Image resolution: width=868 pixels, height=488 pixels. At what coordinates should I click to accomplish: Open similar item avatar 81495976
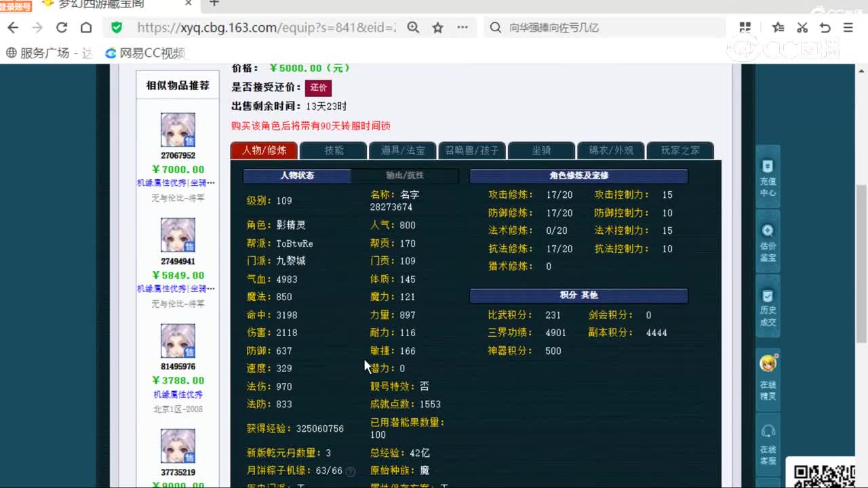click(178, 341)
